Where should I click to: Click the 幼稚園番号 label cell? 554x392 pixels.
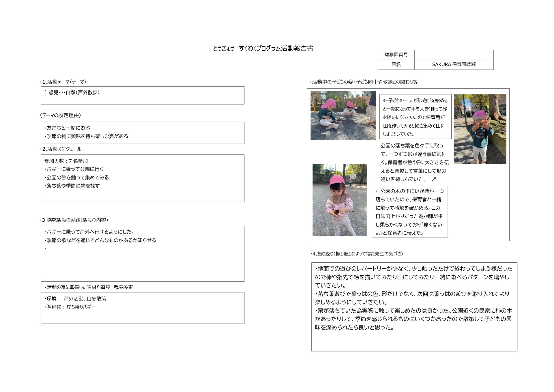pyautogui.click(x=396, y=55)
